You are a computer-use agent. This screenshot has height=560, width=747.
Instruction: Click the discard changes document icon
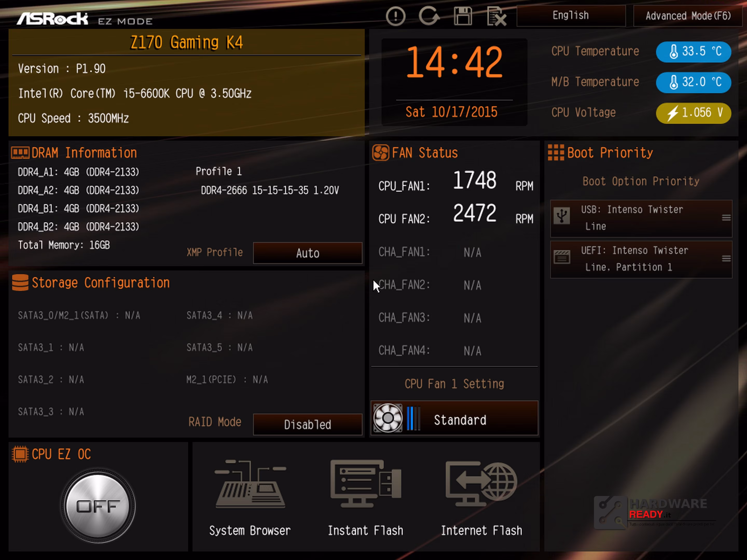(x=496, y=16)
